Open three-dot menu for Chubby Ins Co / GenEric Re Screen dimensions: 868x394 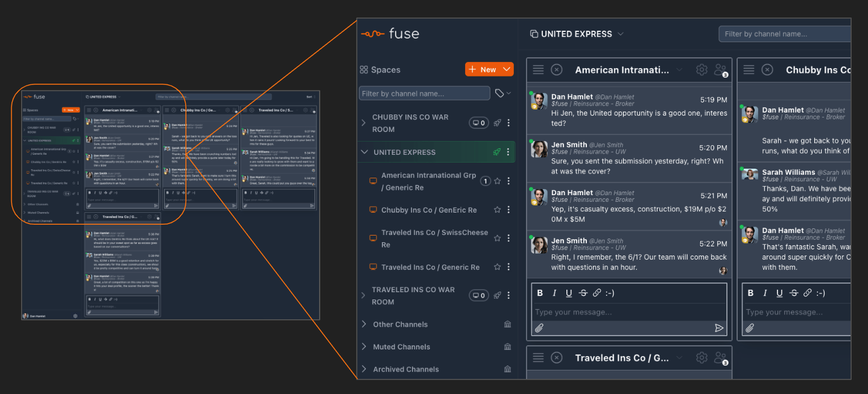pos(508,210)
